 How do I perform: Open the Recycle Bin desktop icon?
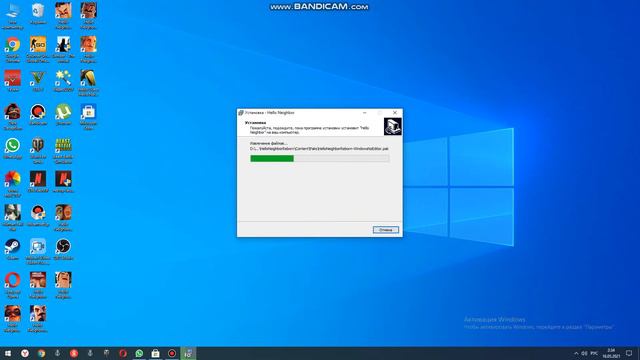click(x=38, y=13)
